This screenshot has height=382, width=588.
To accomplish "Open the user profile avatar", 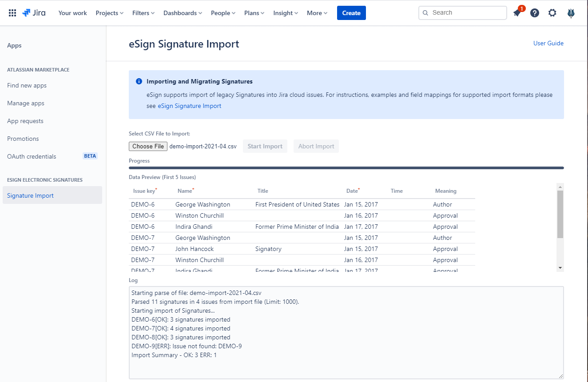I will 571,13.
